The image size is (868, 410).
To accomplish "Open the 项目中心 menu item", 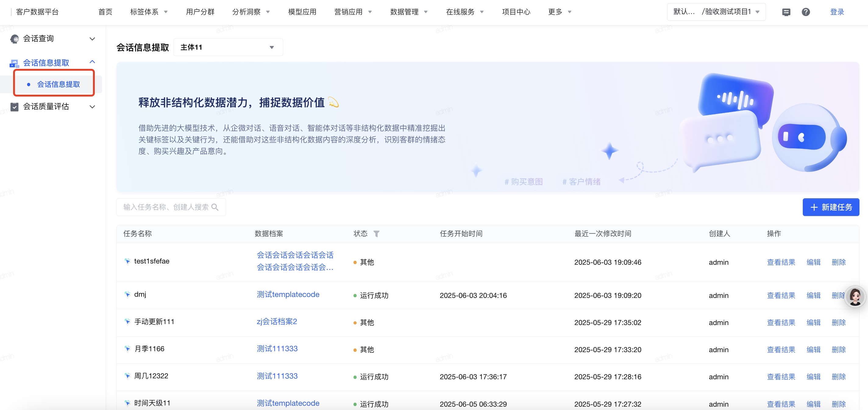I will [x=516, y=12].
